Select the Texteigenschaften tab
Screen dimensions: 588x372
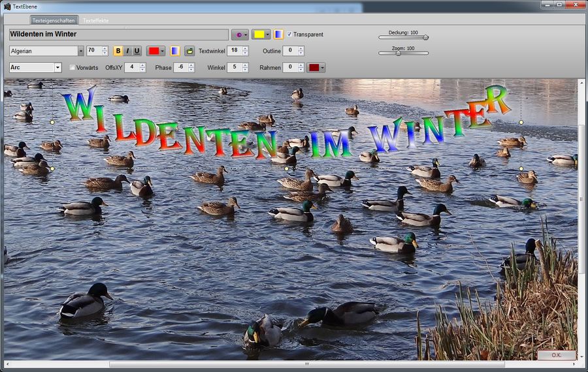54,21
